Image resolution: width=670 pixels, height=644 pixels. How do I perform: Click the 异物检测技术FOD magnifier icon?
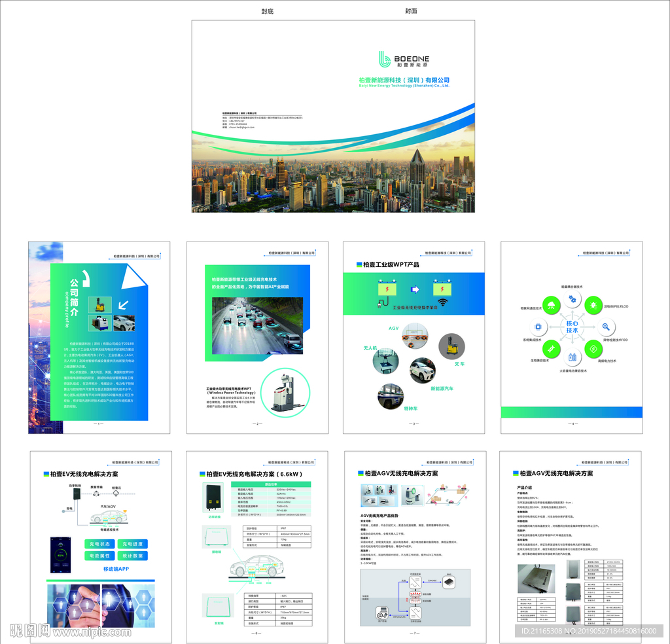point(606,327)
